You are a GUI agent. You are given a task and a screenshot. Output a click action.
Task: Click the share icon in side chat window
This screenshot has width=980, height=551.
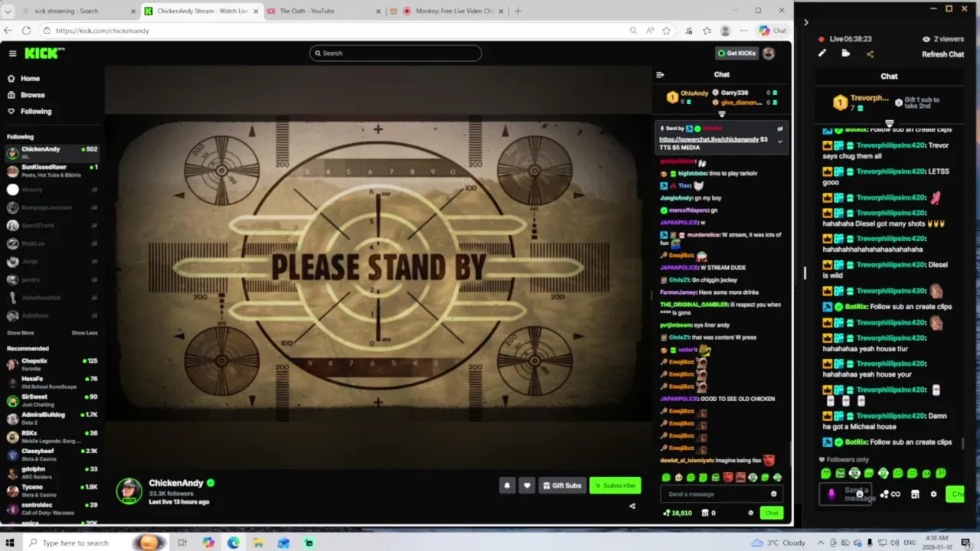pyautogui.click(x=870, y=54)
